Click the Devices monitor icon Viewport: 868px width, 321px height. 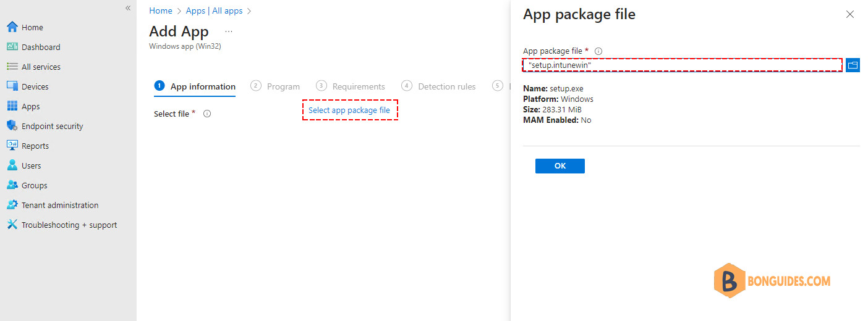coord(12,86)
